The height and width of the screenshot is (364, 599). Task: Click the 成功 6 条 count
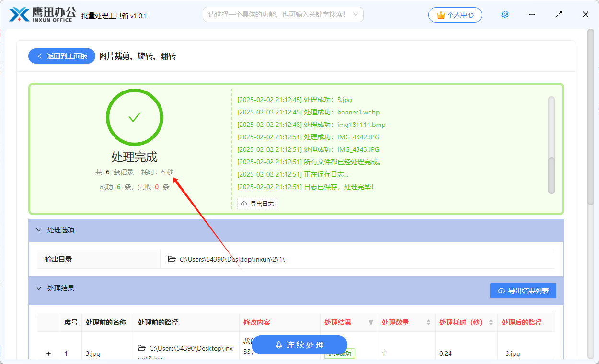point(115,187)
